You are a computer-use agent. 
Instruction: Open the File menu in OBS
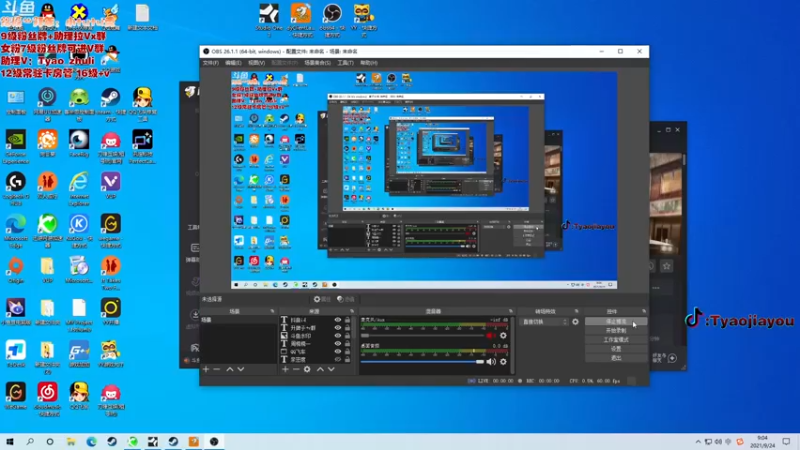click(x=210, y=63)
